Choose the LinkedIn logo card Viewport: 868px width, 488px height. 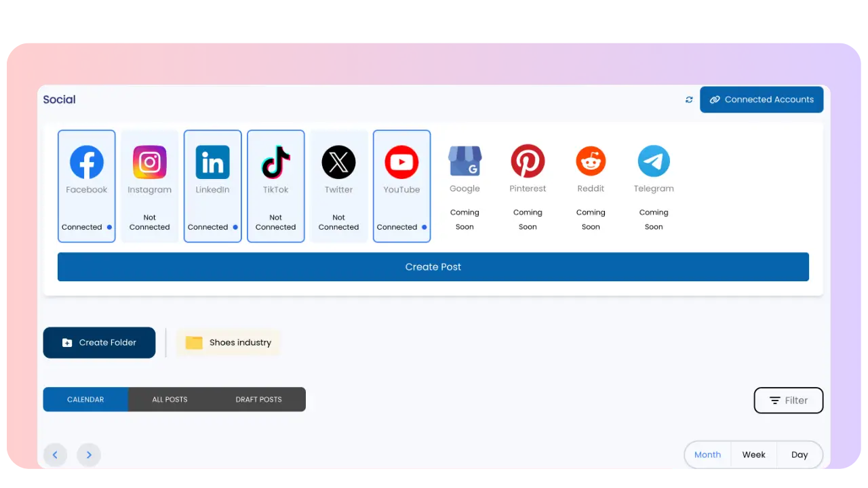coord(213,186)
